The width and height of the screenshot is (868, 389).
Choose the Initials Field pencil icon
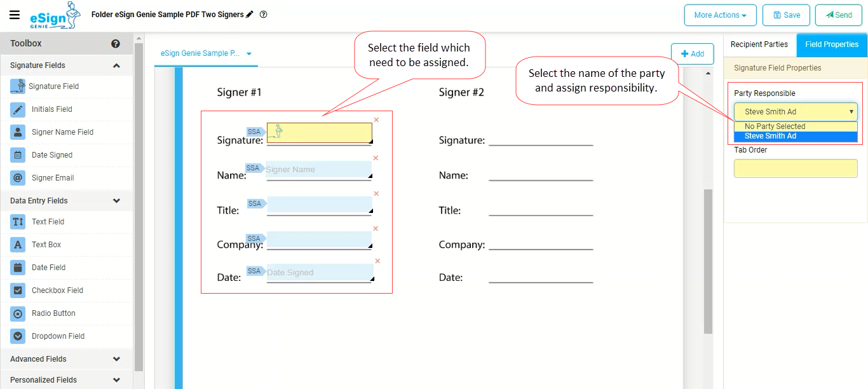point(18,109)
